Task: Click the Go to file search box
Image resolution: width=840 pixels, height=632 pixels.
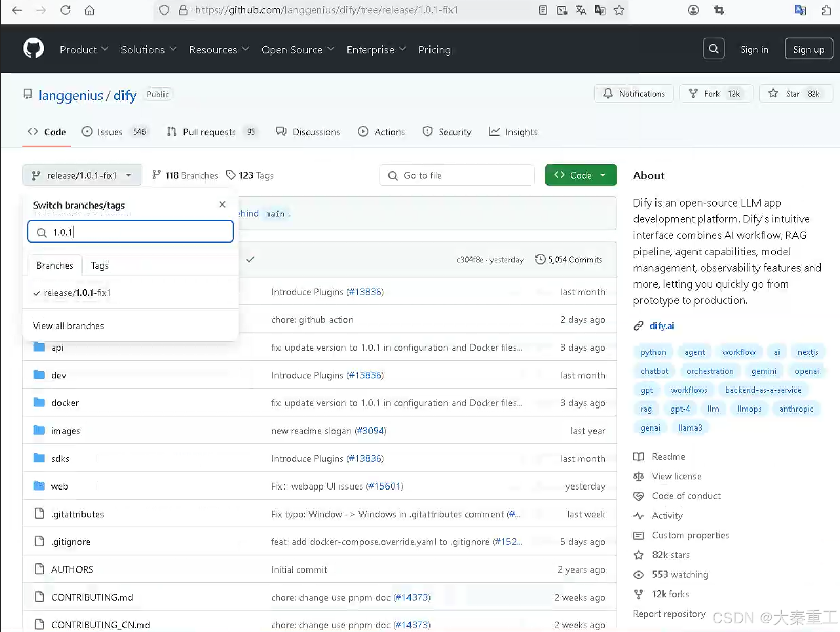Action: pos(457,175)
